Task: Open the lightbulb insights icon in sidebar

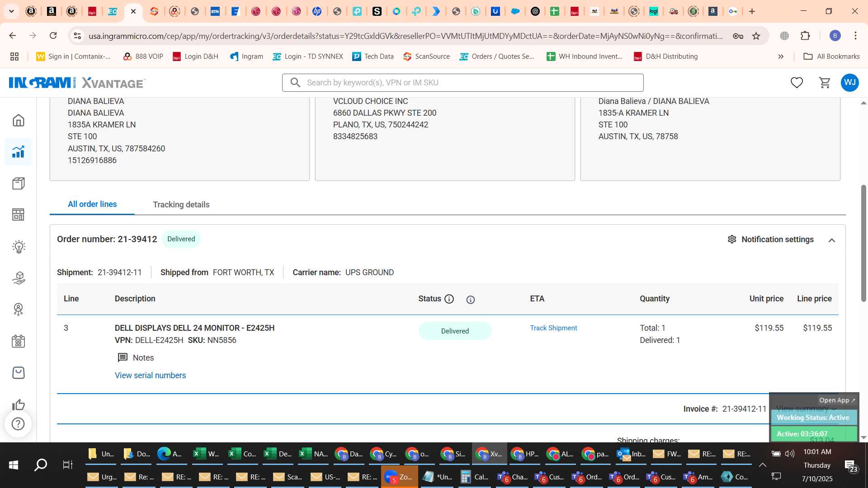Action: (x=18, y=246)
